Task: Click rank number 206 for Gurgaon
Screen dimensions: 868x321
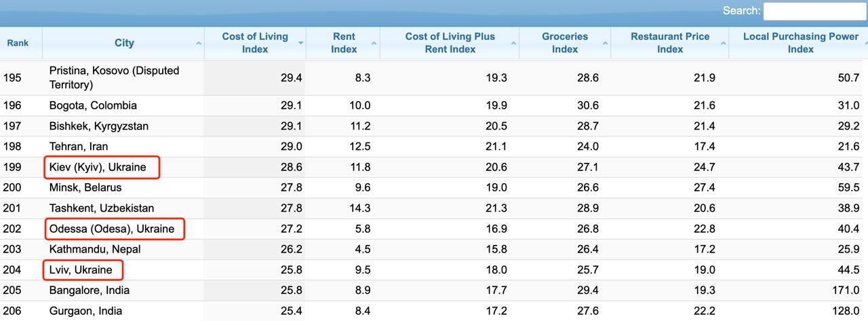Action: pyautogui.click(x=12, y=311)
